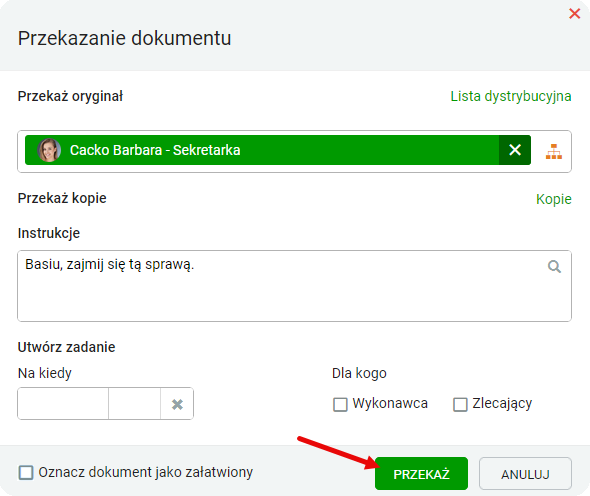Clear the Na kiedy date field
Image resolution: width=590 pixels, height=496 pixels.
(x=177, y=404)
